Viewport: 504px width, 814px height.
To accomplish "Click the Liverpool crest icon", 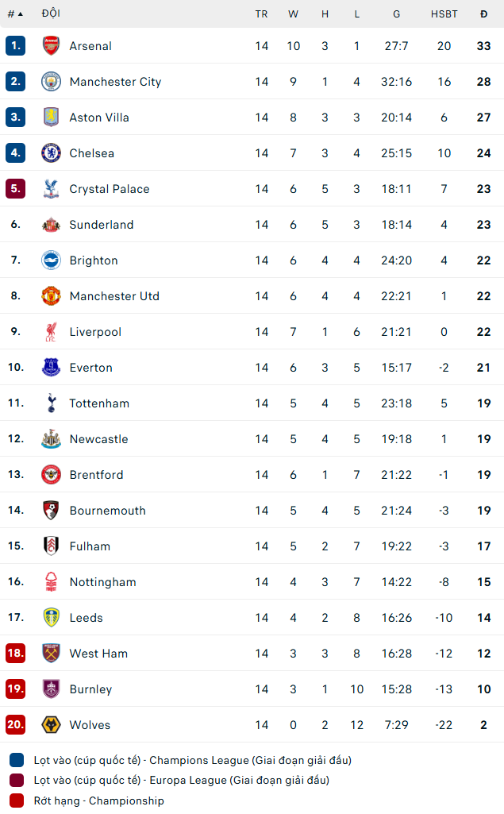I will click(51, 332).
